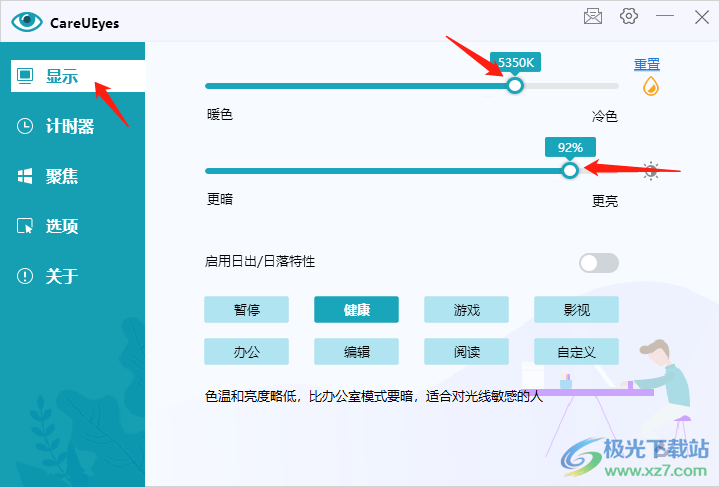This screenshot has width=720, height=487.
Task: Click the 5350K value tooltip
Action: point(516,62)
